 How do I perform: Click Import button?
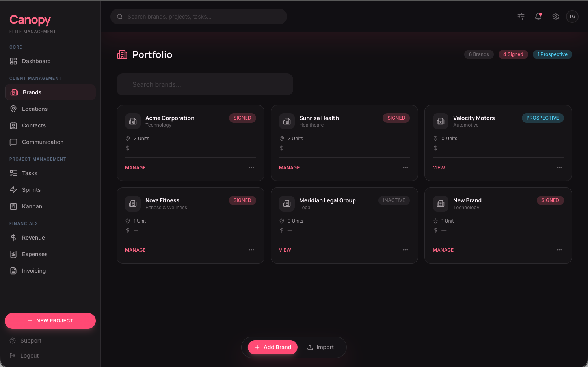pyautogui.click(x=320, y=347)
